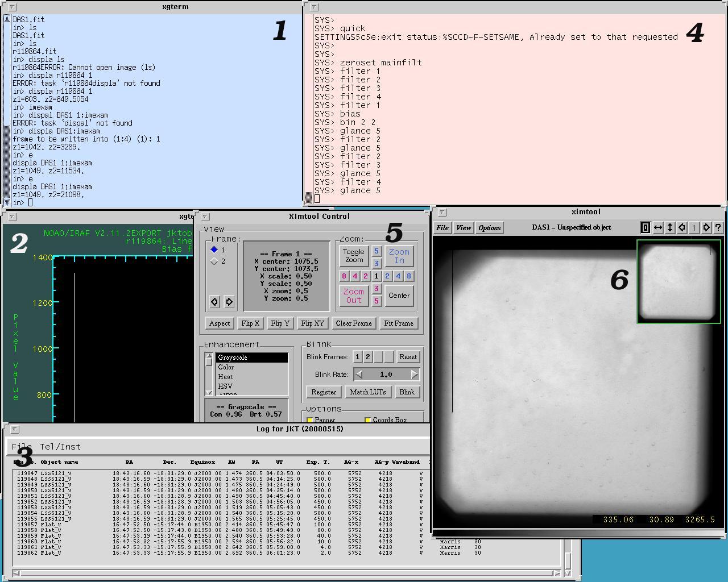Open the File menu in ximtool
Screen dimensions: 728x582
(442, 228)
